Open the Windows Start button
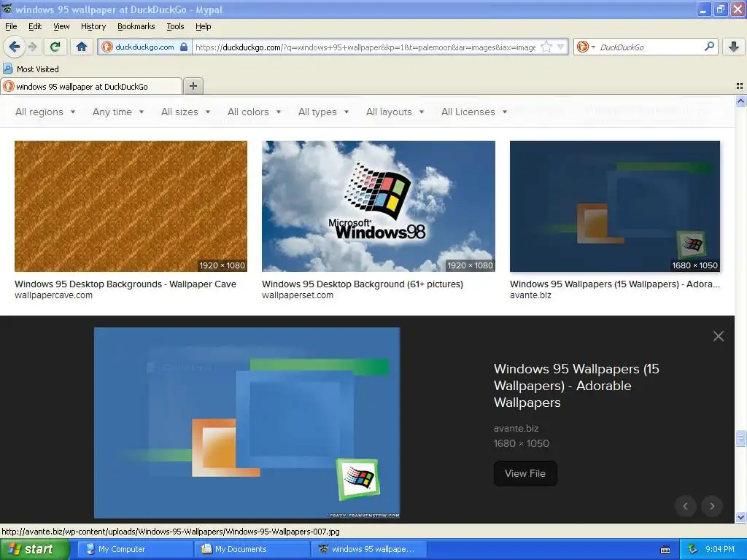Screen dimensions: 747x560 (x=34, y=549)
